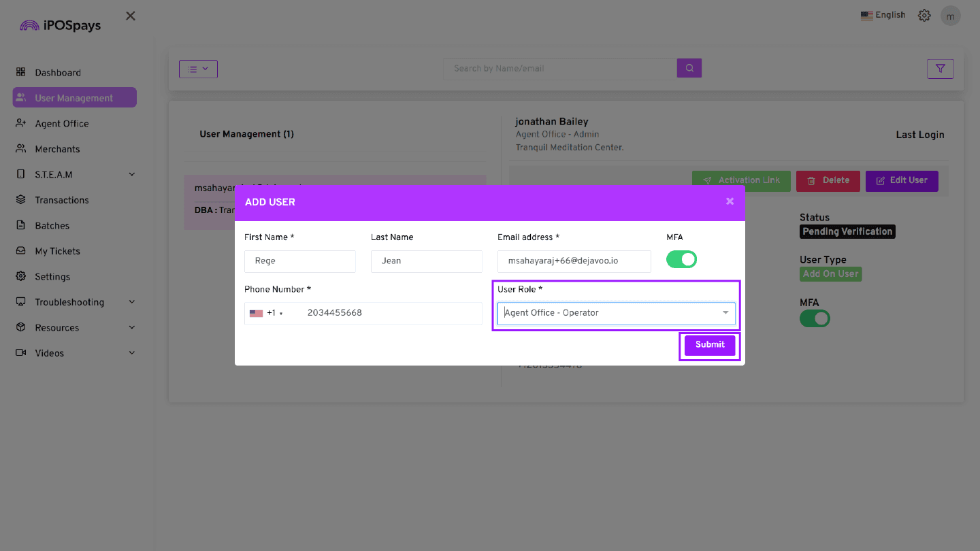
Task: Open the list view dropdown button
Action: (198, 69)
